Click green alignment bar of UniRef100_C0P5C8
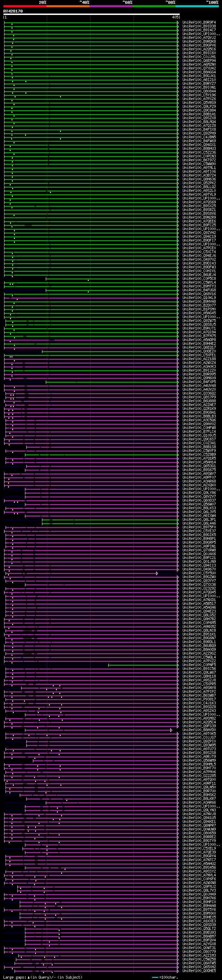222x980 pixels. [112, 279]
